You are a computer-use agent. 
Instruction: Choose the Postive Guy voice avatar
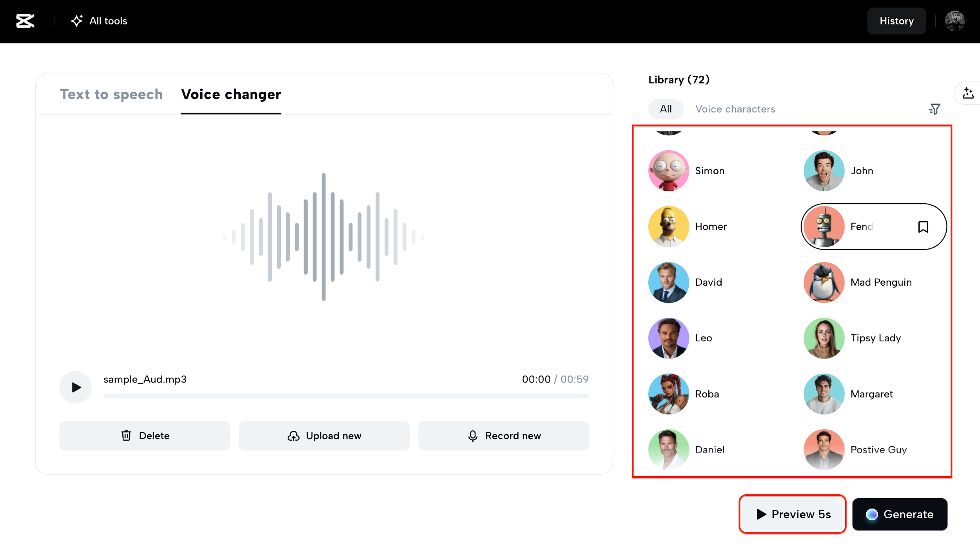click(x=824, y=449)
